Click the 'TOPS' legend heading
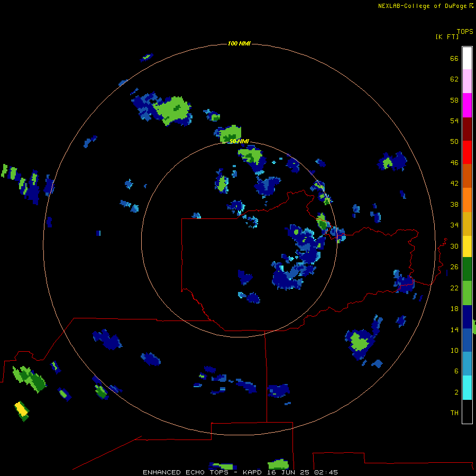476x476 pixels. [465, 32]
